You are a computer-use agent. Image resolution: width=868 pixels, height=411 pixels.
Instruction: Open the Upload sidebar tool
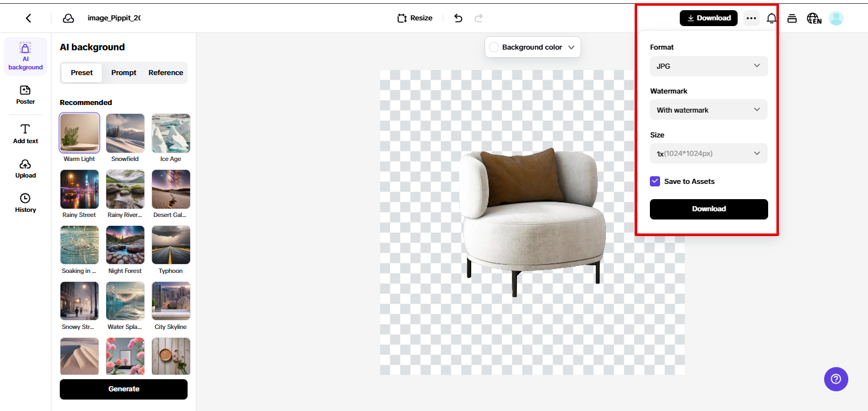(25, 169)
